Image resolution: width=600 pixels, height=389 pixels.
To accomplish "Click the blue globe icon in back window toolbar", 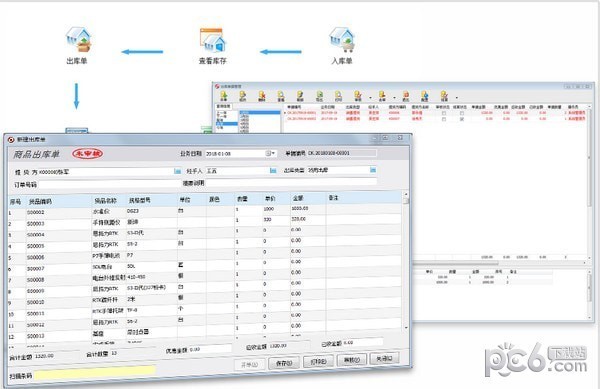I will 425,96.
